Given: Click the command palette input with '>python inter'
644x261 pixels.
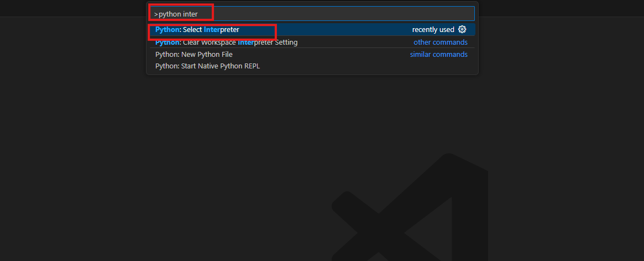Looking at the screenshot, I should coord(312,14).
